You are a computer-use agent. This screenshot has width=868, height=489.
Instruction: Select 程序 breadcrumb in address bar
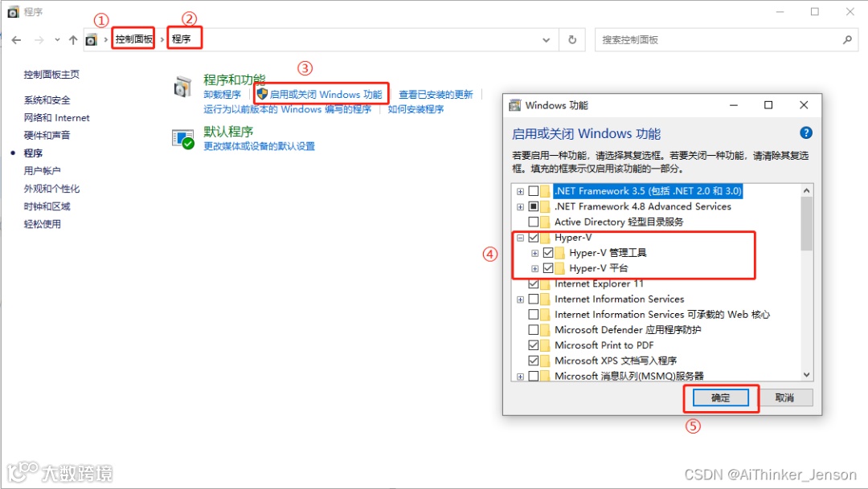(182, 39)
